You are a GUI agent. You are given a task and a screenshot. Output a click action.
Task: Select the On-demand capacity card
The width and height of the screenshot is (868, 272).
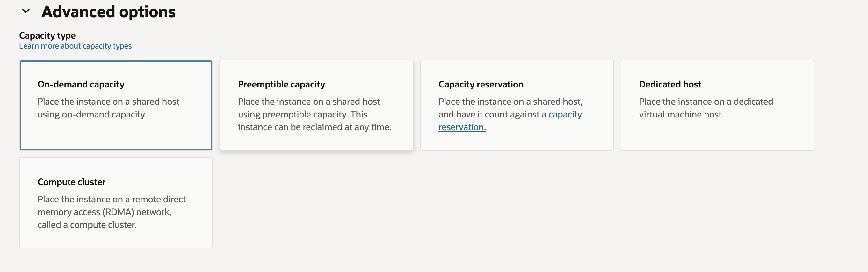pos(116,105)
